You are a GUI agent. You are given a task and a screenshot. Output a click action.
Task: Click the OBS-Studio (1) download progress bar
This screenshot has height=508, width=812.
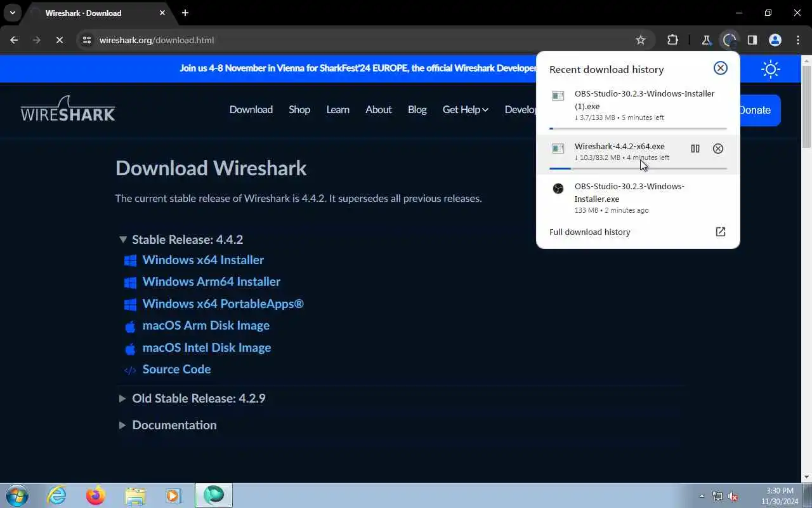(638, 128)
